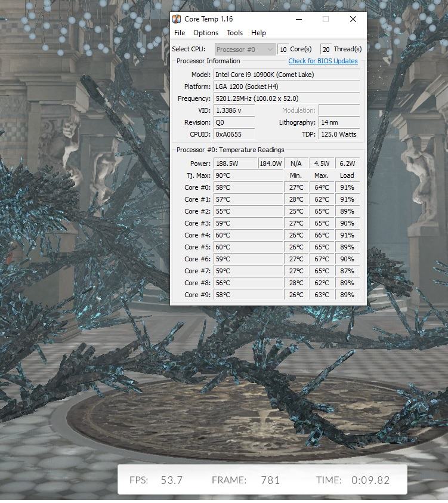Click the benchmark FRAME value 781
Image resolution: width=448 pixels, height=503 pixels.
(270, 480)
